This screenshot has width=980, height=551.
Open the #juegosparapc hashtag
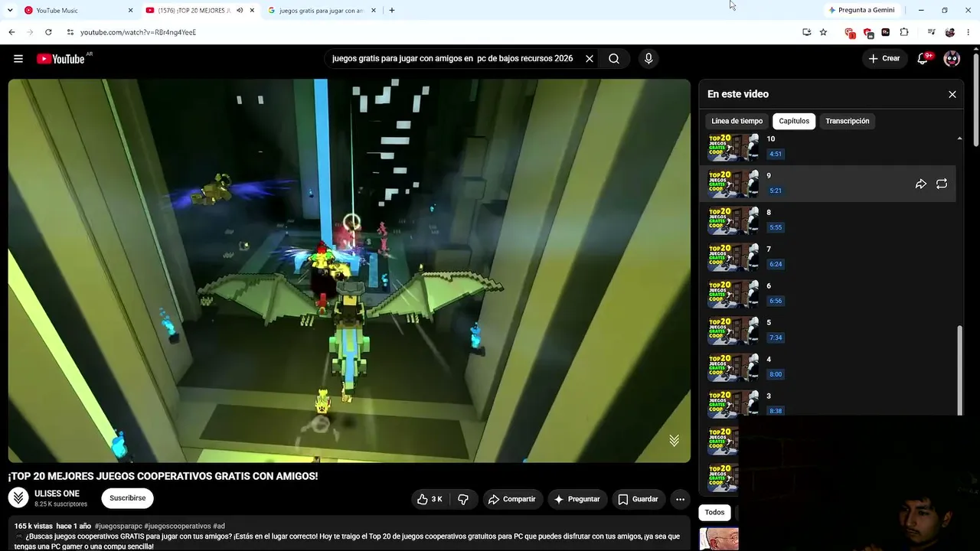click(118, 527)
